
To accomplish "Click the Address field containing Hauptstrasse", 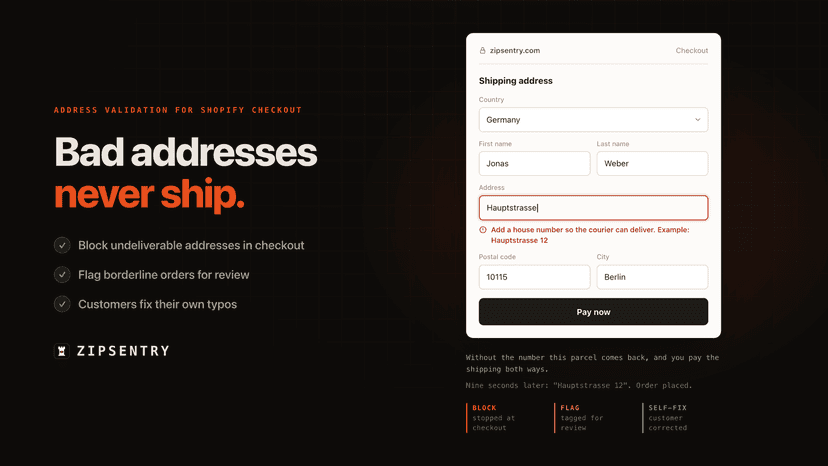I will [593, 208].
